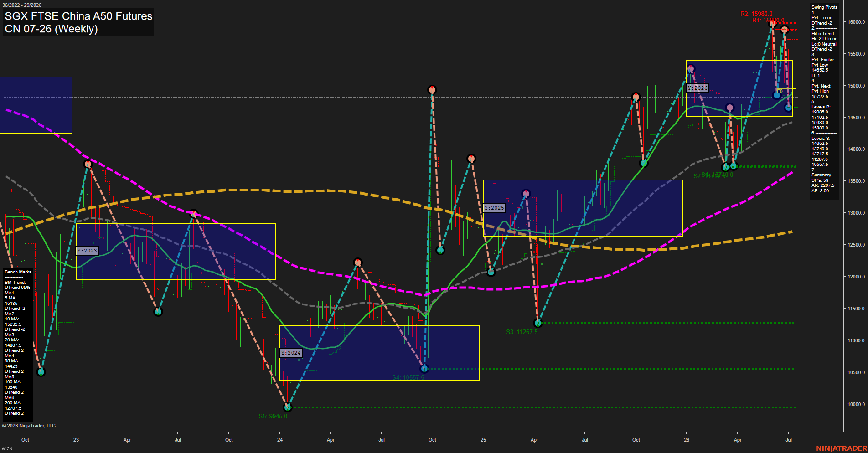Click 55 MA value 14425
Screen dimensions: 868x453
(11, 366)
